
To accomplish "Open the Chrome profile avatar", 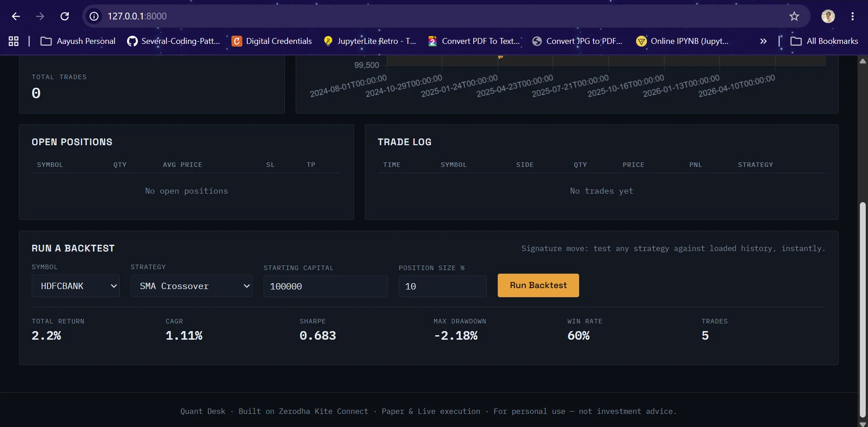I will coord(828,16).
